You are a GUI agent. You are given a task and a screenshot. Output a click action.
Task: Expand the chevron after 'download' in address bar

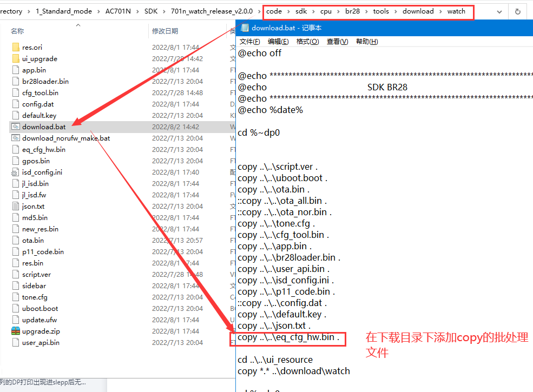(440, 11)
